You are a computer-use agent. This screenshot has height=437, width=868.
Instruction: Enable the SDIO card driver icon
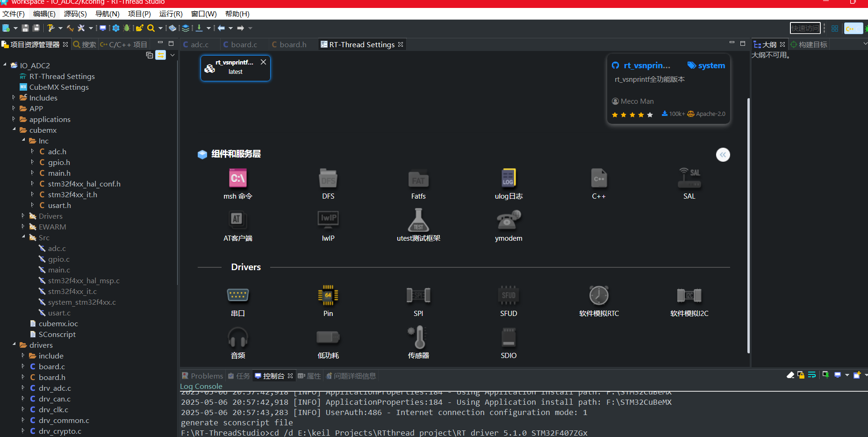point(509,337)
